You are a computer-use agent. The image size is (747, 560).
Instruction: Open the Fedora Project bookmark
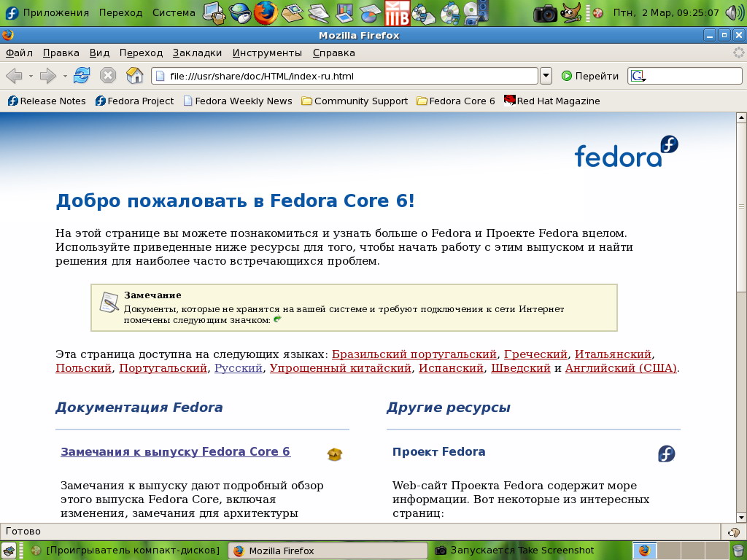tap(134, 101)
